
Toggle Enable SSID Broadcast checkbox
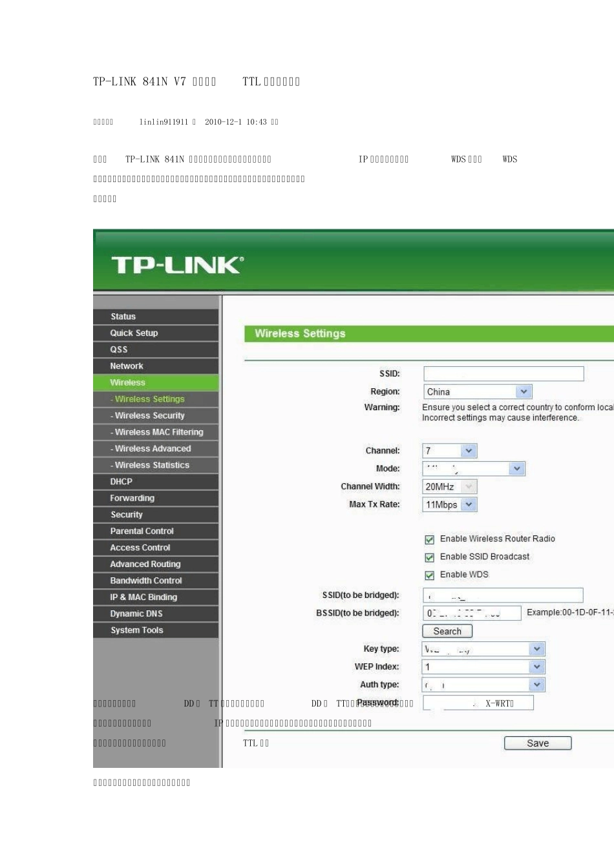429,557
